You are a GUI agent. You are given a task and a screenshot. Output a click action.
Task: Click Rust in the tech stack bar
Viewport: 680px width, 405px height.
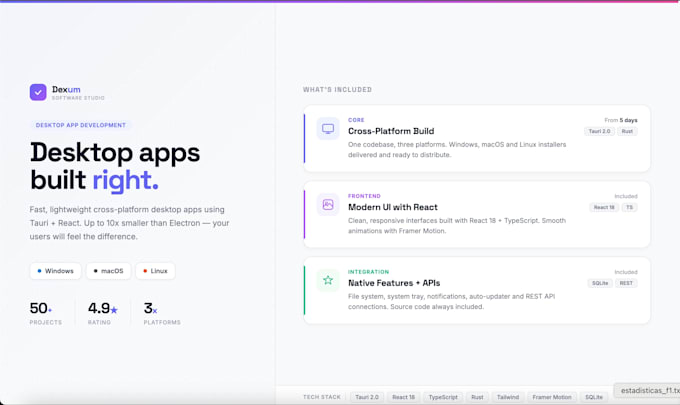coord(477,397)
